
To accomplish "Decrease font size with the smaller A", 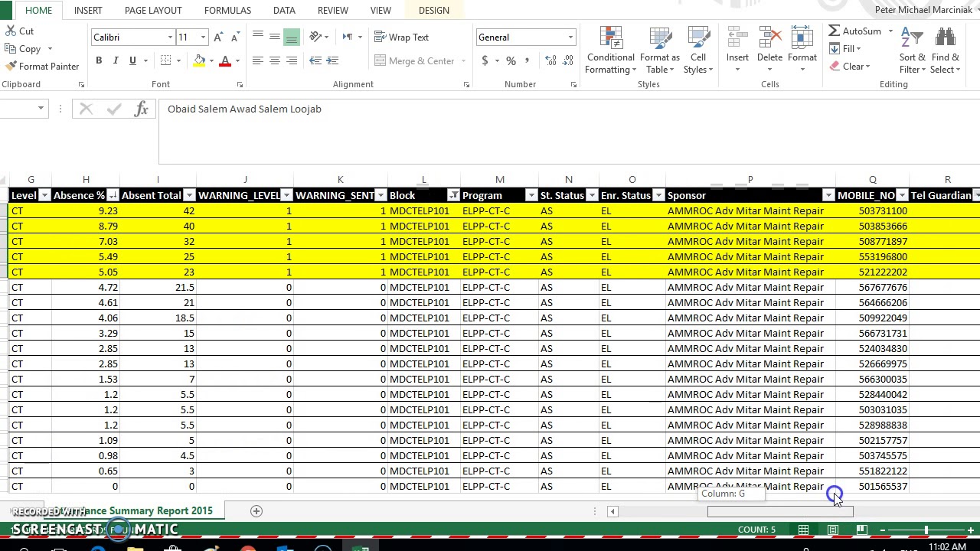I will (x=236, y=37).
